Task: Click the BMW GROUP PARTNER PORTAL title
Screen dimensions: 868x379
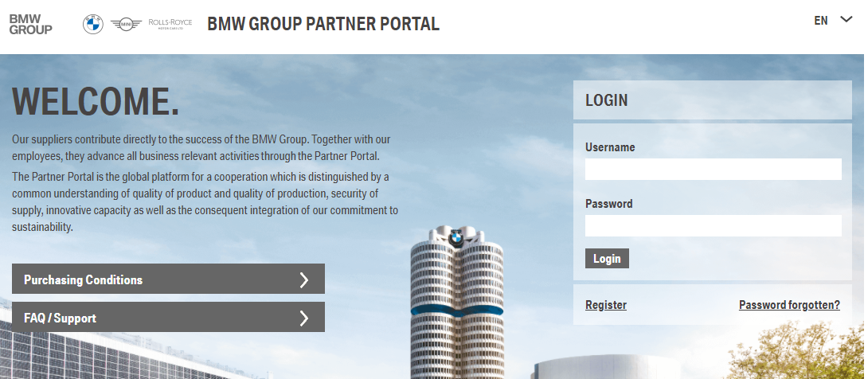Action: (323, 25)
